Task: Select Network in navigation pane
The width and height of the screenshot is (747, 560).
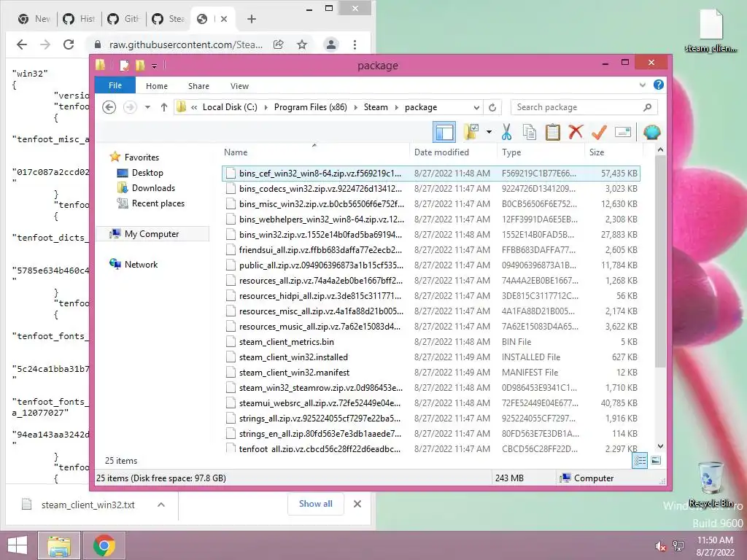Action: (x=141, y=264)
